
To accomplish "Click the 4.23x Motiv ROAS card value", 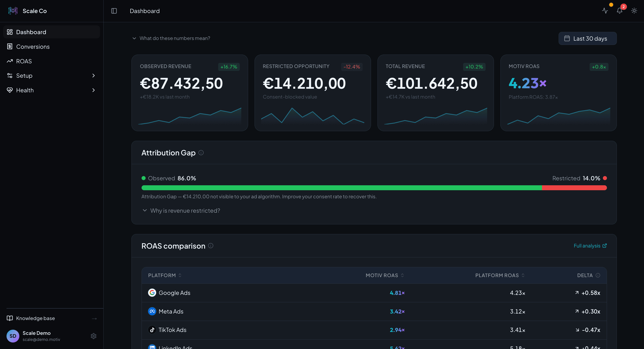I will point(528,83).
